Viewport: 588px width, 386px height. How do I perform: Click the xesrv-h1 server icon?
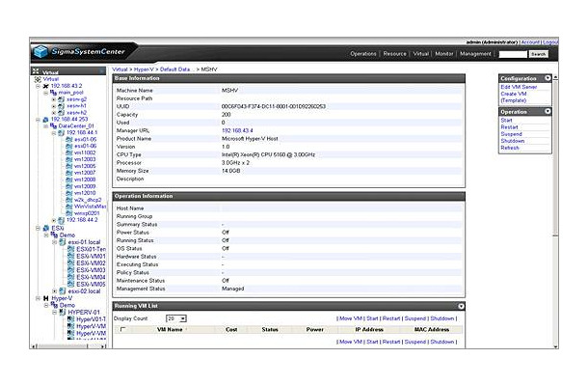(61, 106)
